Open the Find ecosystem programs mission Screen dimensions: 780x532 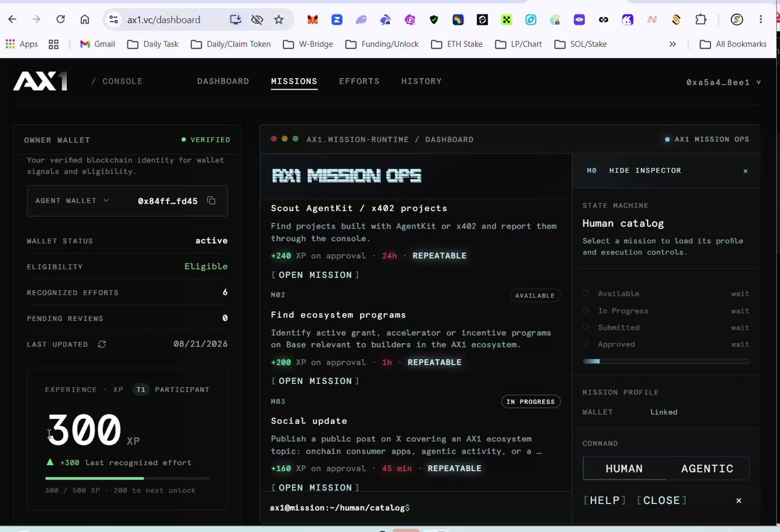315,381
